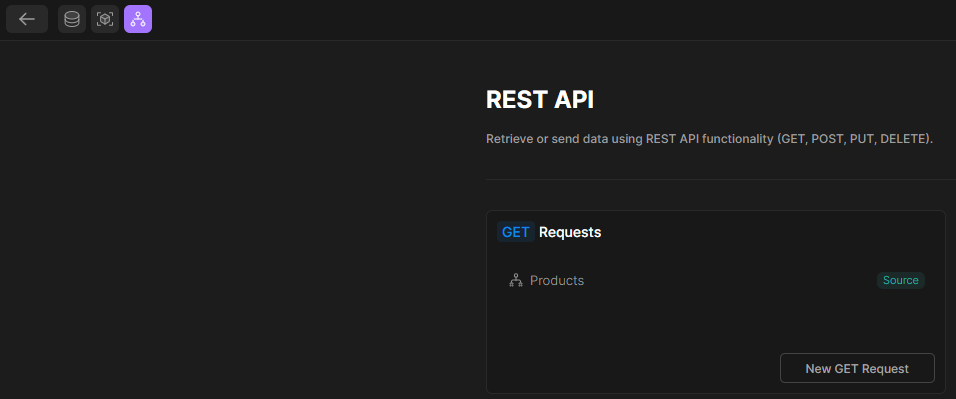Select the cube model icon
The width and height of the screenshot is (956, 399).
105,19
